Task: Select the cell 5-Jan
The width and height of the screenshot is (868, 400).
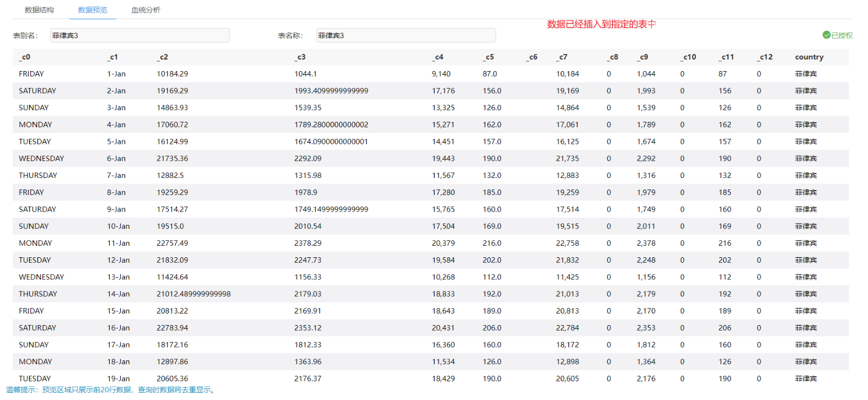Action: point(116,142)
